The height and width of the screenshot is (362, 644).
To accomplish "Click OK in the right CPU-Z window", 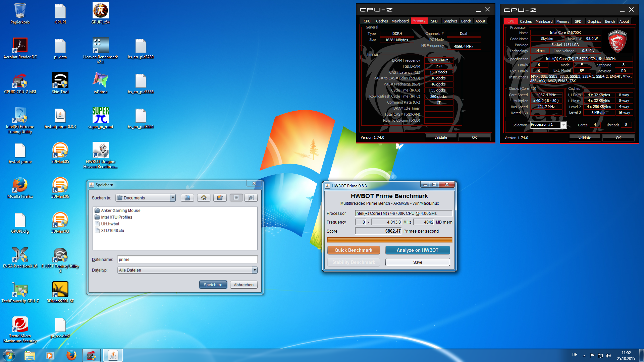I will 618,138.
